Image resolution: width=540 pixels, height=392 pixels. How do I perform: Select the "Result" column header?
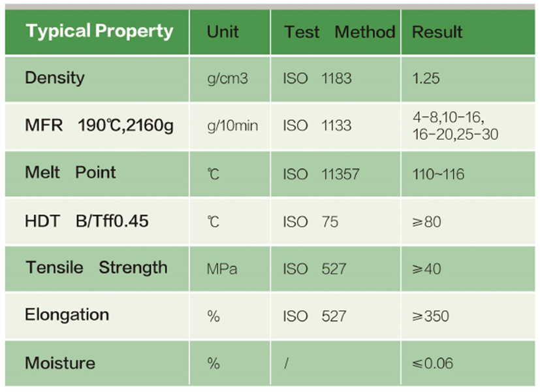click(x=437, y=31)
